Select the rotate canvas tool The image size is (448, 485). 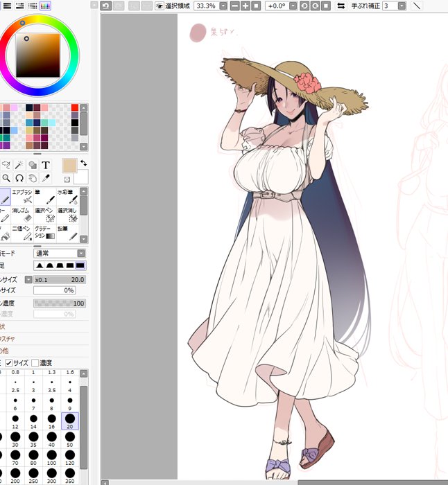coord(19,178)
